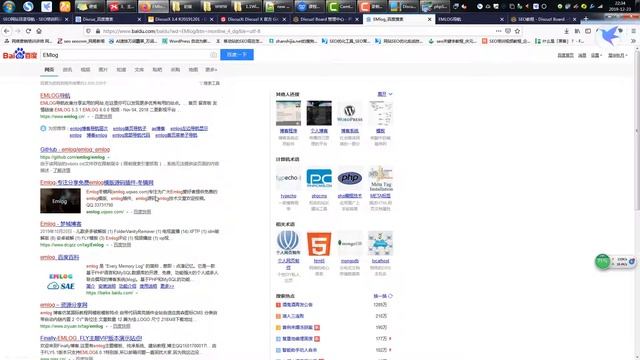Open the Sogou browser taskbar icon
640x360 pixels.
coord(28,6)
